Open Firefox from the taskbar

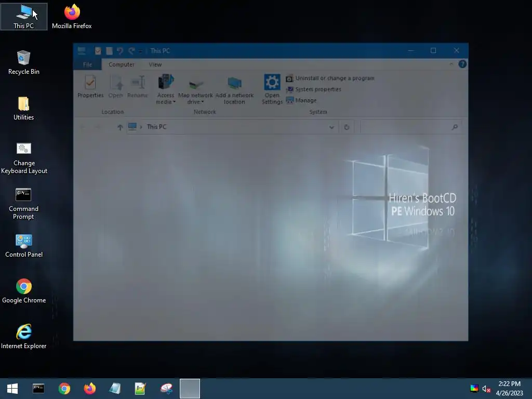click(x=89, y=389)
